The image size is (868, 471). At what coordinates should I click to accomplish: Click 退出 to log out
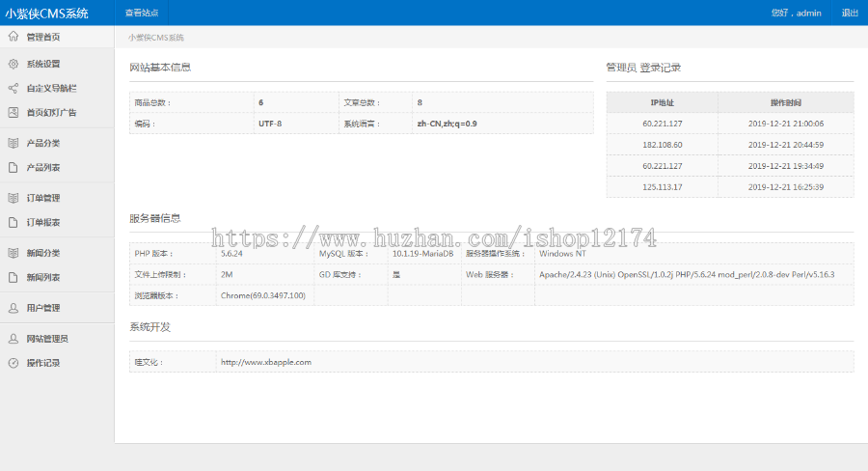pos(850,13)
